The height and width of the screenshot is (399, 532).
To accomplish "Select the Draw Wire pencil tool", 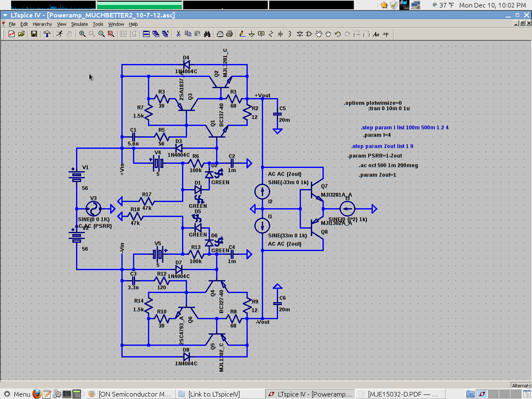I will coord(242,34).
